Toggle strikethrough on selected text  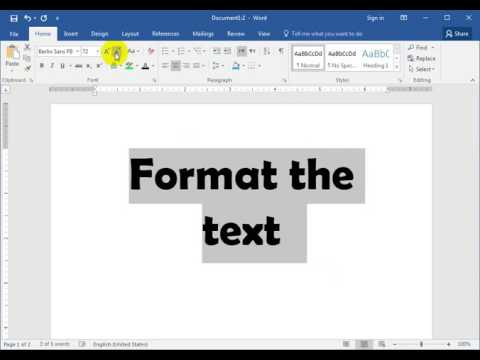tap(79, 66)
